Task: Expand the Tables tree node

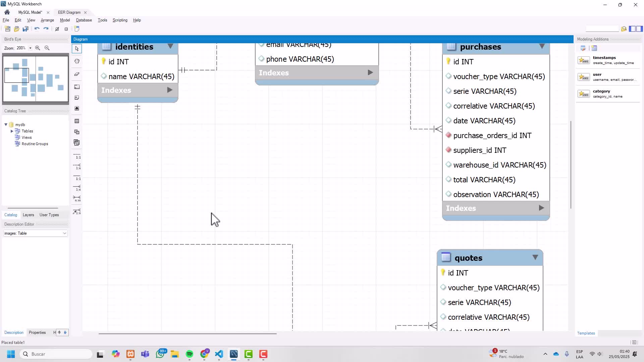Action: click(12, 131)
